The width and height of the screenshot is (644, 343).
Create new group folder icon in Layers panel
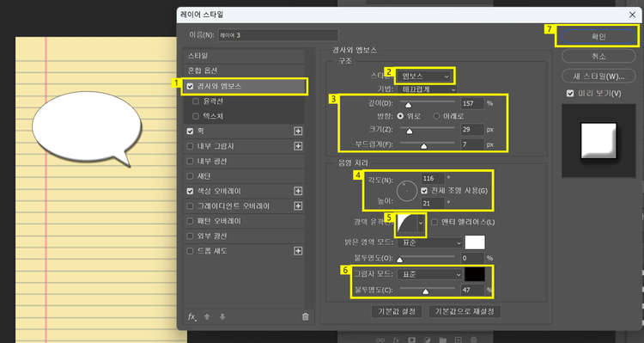point(442,340)
